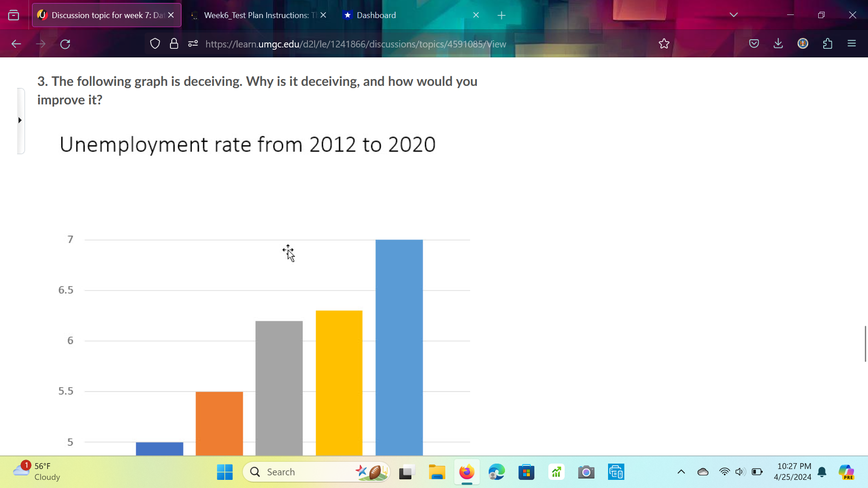Save the page to Pocket

[x=754, y=43]
